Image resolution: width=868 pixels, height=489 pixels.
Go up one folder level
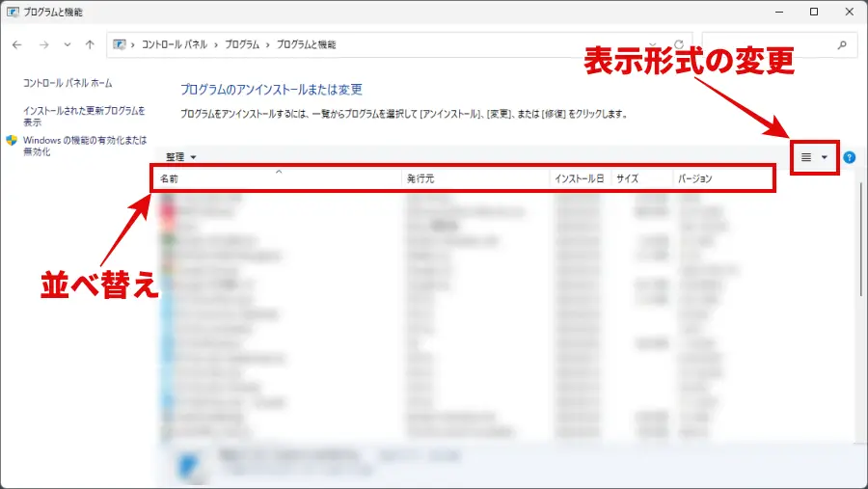(x=90, y=45)
